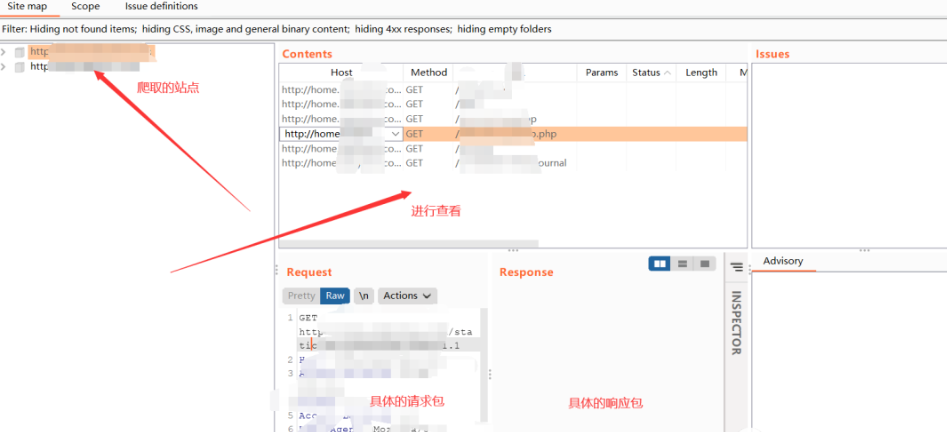Select combined tabbed layout icon in Response
This screenshot has width=947, height=432.
704,263
